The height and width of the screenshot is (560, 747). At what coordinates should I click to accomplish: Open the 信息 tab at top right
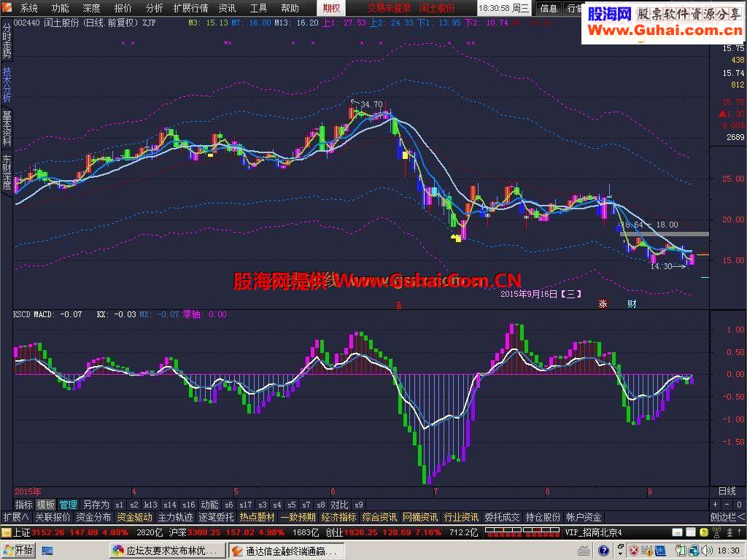click(x=549, y=8)
